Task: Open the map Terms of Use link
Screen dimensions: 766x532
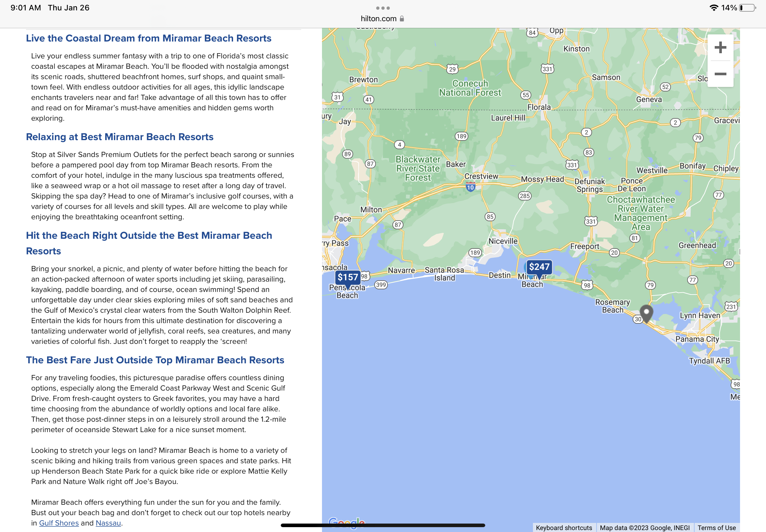Action: 717,528
